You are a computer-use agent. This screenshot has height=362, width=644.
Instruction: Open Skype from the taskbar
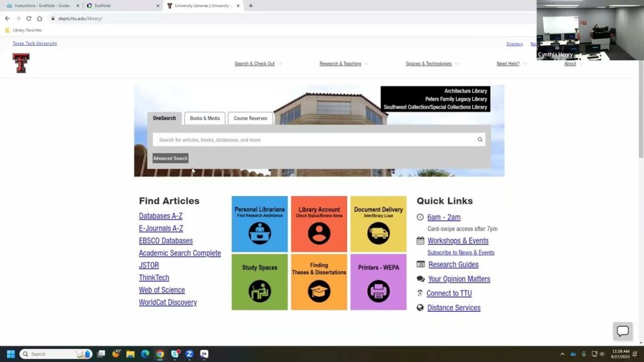pyautogui.click(x=175, y=354)
